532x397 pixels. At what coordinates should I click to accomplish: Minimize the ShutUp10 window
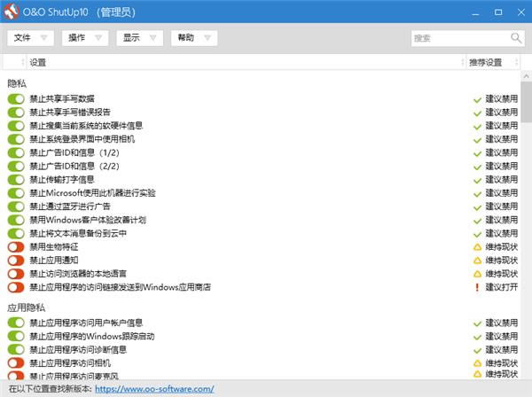(x=475, y=12)
